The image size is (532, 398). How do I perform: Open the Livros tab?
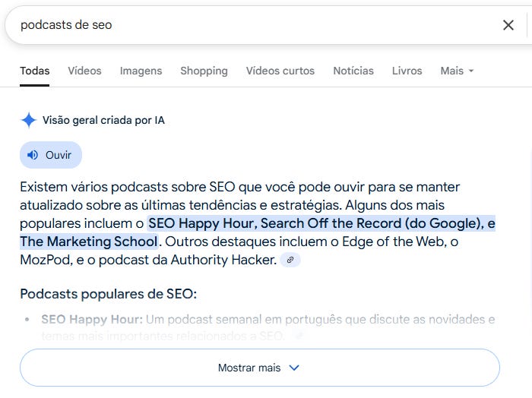click(x=407, y=71)
